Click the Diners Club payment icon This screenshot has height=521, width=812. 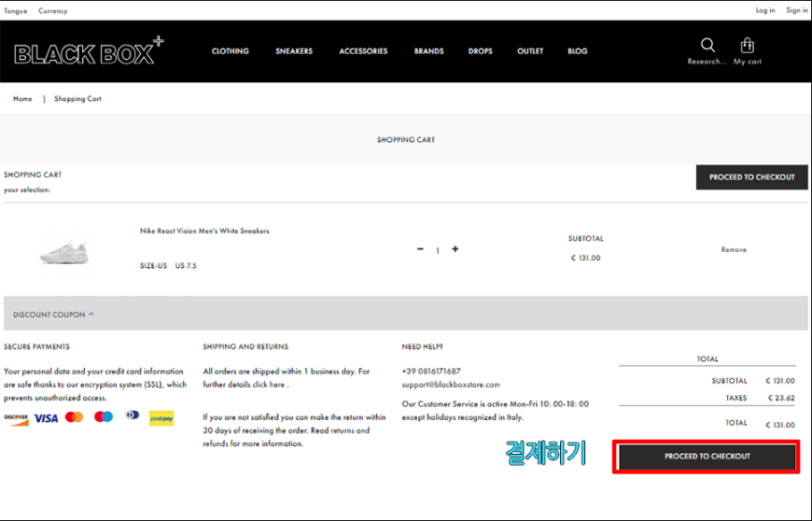[x=132, y=415]
